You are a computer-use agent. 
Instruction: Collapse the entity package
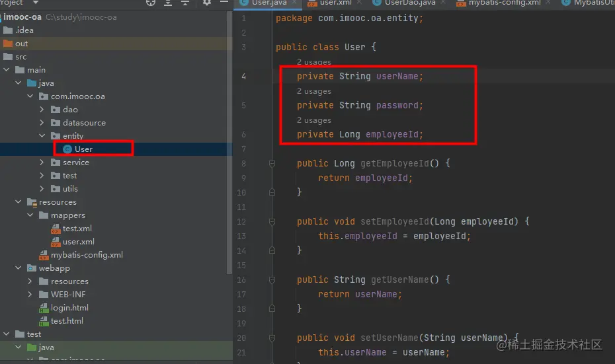42,135
